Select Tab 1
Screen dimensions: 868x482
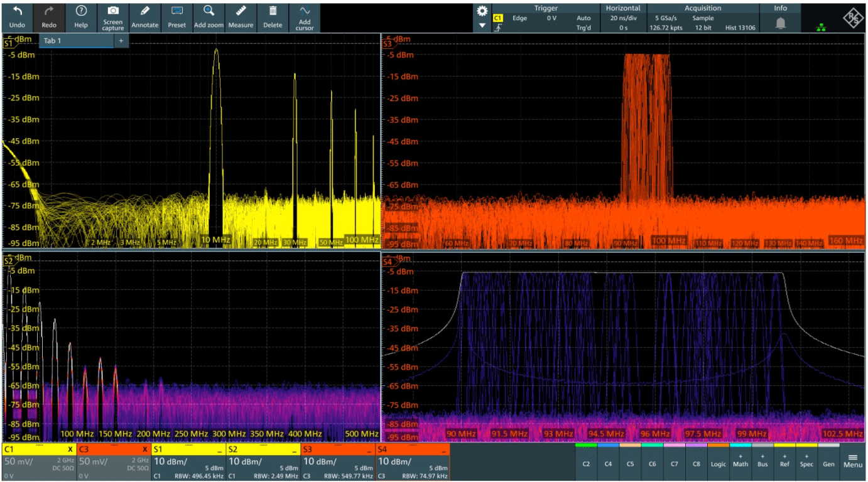[x=76, y=41]
